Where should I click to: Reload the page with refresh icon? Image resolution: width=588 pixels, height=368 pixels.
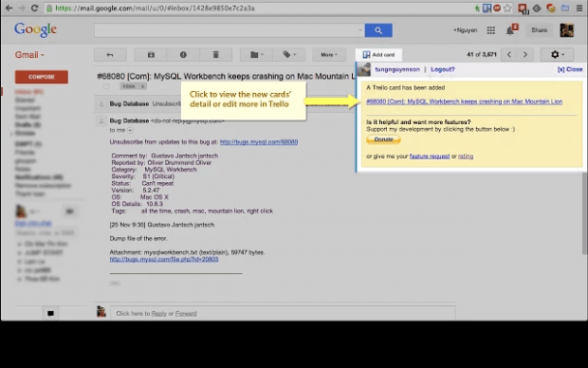click(34, 8)
